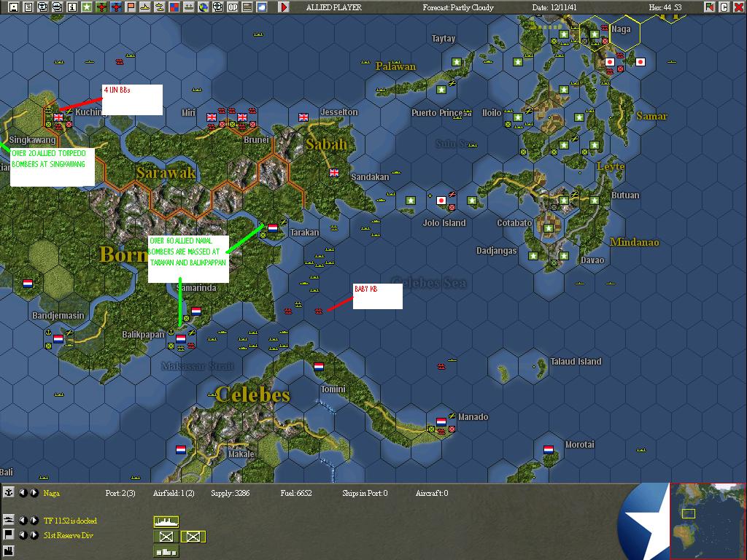Select the star base at Taytay

click(457, 62)
